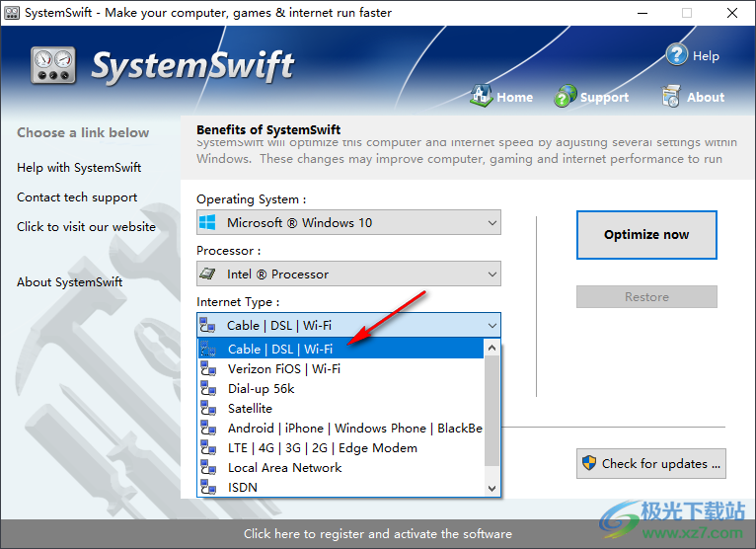Click network icon beside ISDN option
The height and width of the screenshot is (549, 756).
coord(208,487)
